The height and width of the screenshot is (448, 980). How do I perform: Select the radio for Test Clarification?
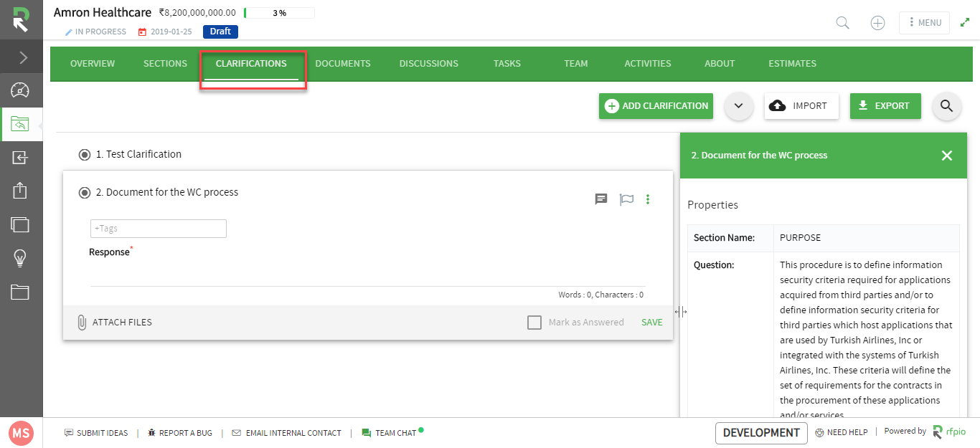pos(85,155)
